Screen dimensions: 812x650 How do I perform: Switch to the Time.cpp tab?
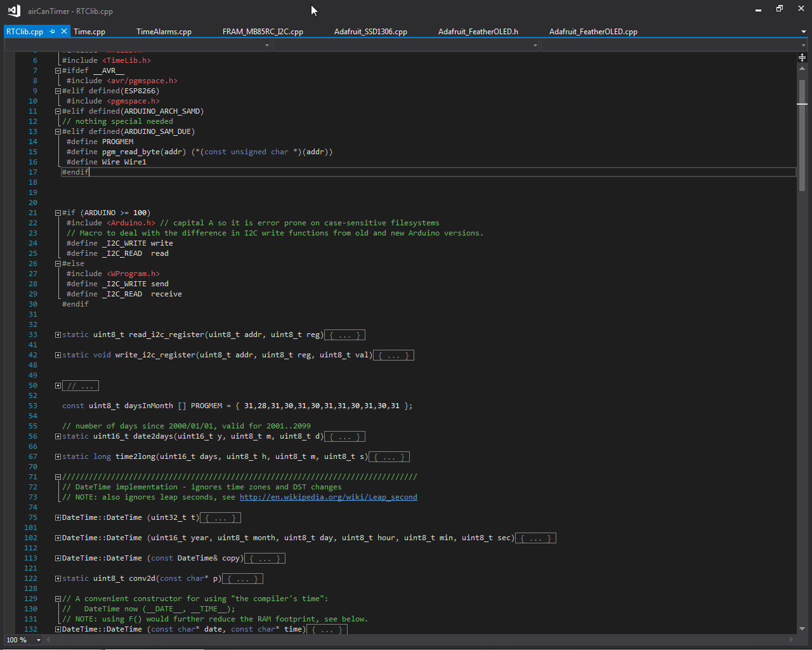pos(89,31)
